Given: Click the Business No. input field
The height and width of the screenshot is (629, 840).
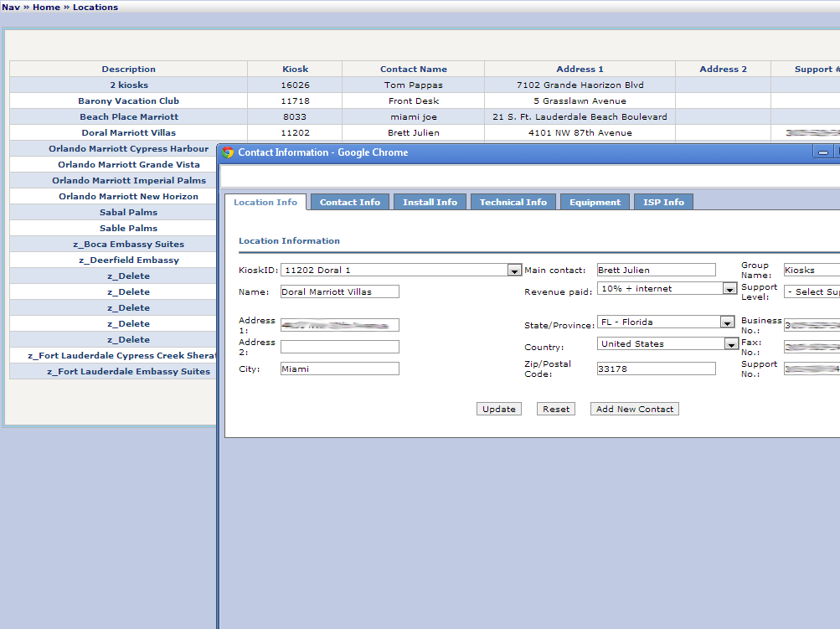Looking at the screenshot, I should tap(812, 325).
